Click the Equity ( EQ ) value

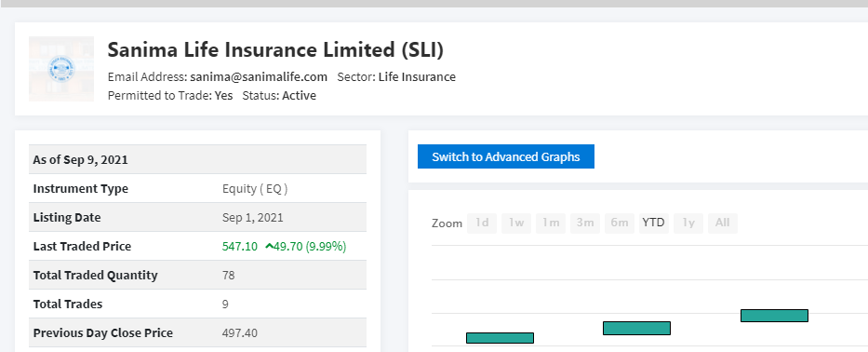coord(255,188)
